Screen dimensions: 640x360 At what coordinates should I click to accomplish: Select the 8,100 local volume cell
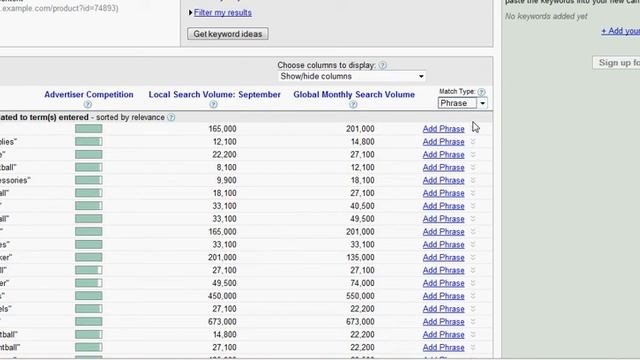(227, 167)
